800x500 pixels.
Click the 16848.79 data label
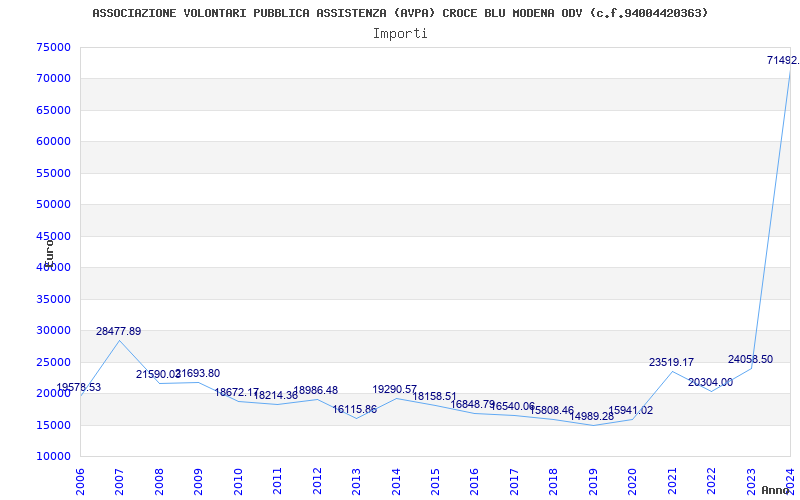[x=472, y=405]
